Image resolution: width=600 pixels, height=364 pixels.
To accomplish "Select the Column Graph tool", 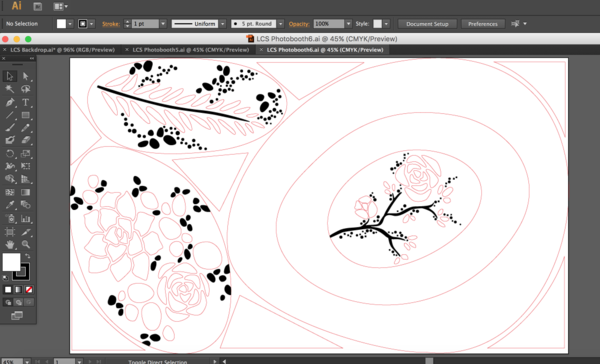I will tap(26, 219).
